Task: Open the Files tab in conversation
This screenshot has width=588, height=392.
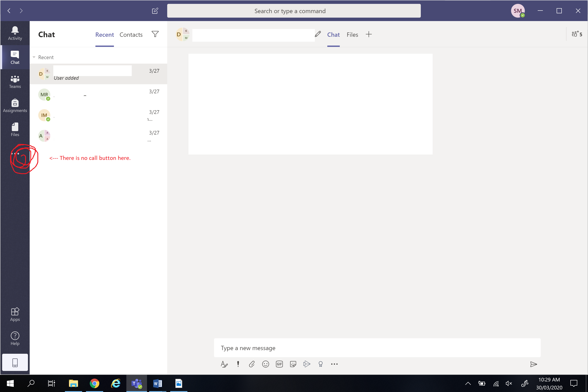Action: click(352, 35)
